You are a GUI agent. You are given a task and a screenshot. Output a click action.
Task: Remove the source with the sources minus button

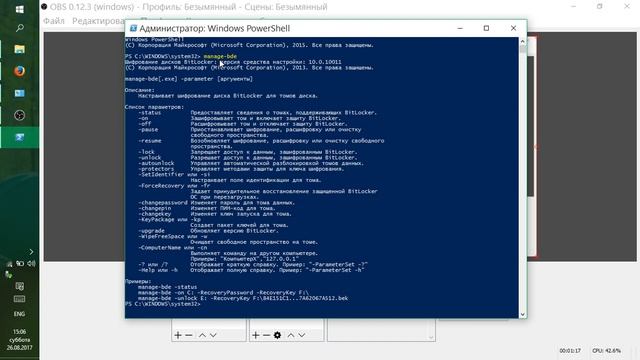(266, 335)
